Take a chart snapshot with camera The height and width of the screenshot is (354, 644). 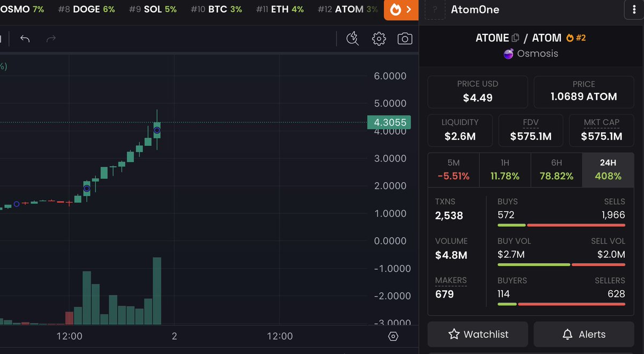(405, 39)
